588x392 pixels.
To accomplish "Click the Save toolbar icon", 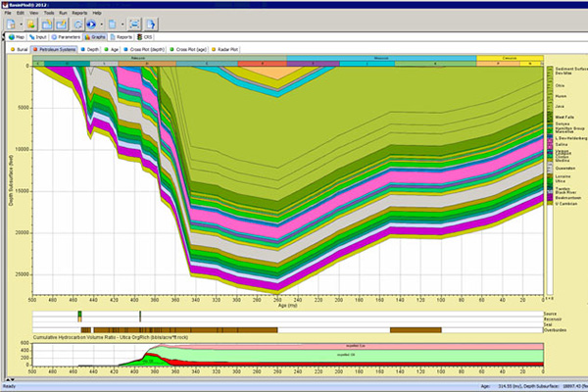I will tap(47, 24).
